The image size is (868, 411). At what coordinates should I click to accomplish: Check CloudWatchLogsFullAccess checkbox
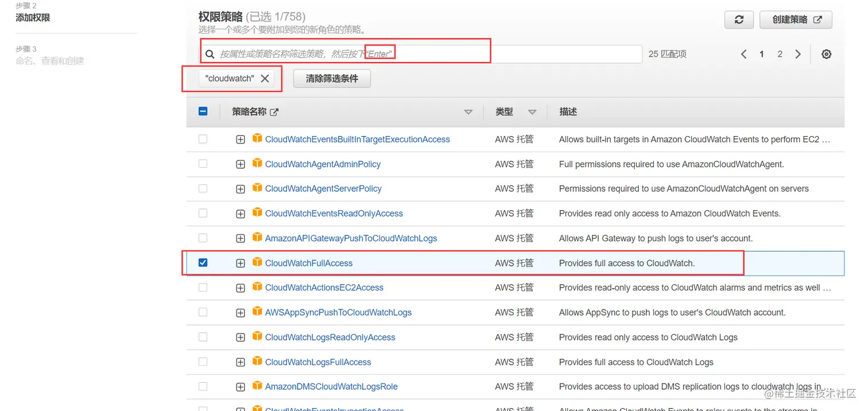[x=203, y=362]
